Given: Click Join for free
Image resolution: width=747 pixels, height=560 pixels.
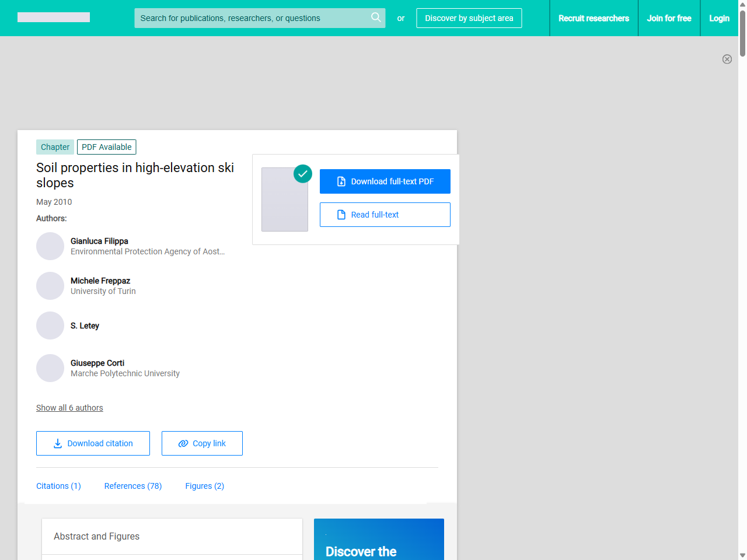Looking at the screenshot, I should 669,18.
